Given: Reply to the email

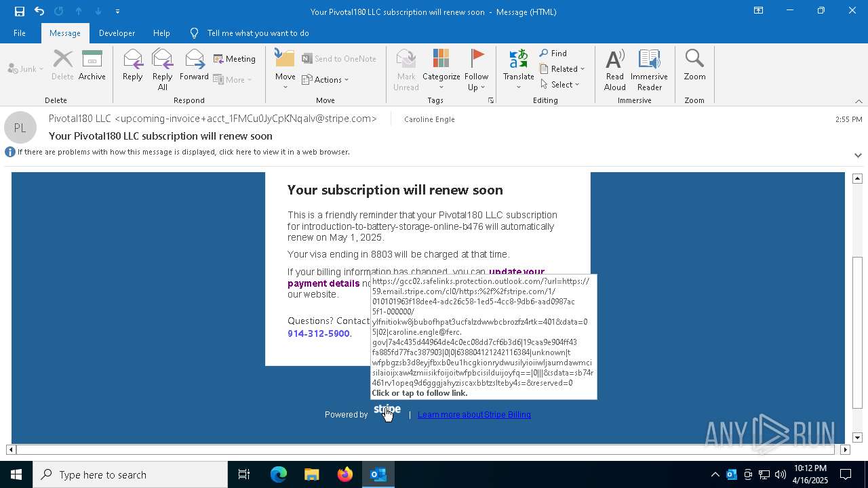Looking at the screenshot, I should pos(133,66).
